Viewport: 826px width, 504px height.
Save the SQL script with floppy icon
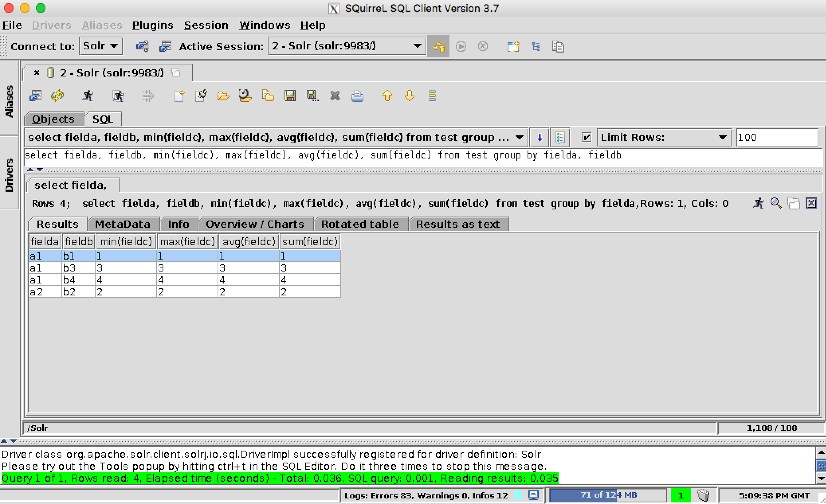click(290, 96)
